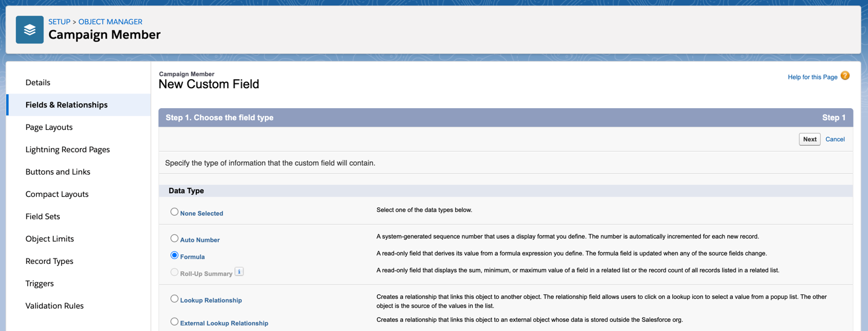Image resolution: width=868 pixels, height=331 pixels.
Task: Open Lightning Record Pages section
Action: coord(68,149)
